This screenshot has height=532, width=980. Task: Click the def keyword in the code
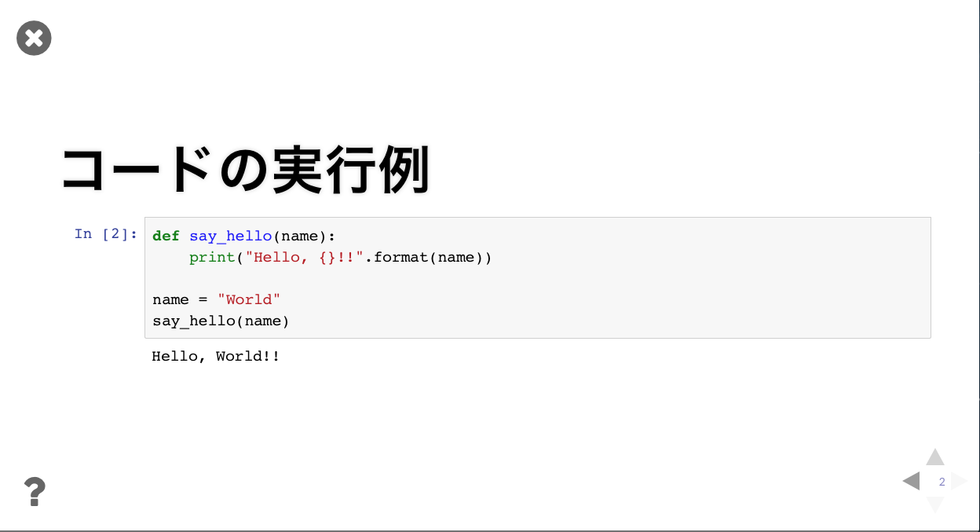point(166,236)
